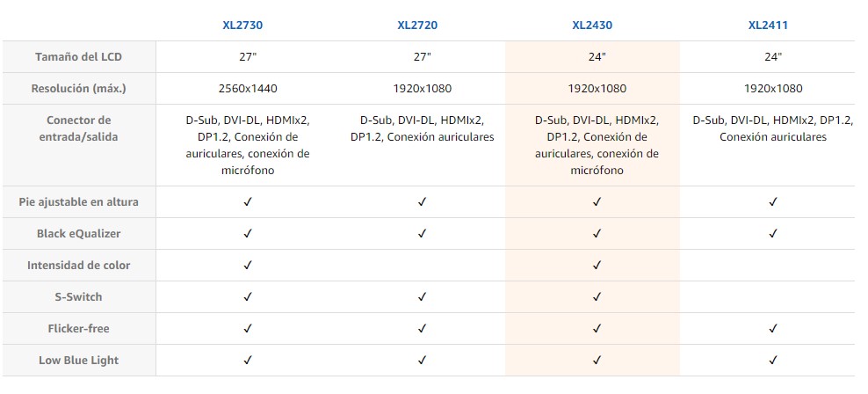Click the Conector de entrada/salida row label
This screenshot has width=868, height=394.
[x=79, y=128]
